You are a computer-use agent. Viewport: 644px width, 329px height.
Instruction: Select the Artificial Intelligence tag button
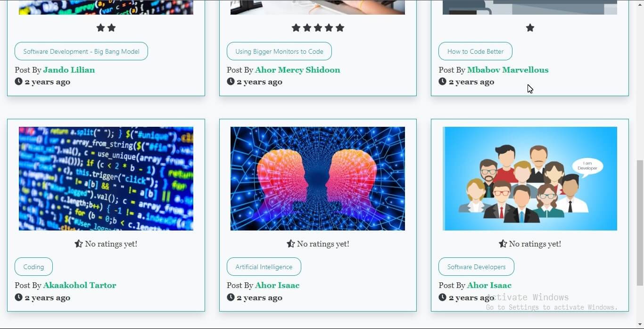tap(264, 267)
